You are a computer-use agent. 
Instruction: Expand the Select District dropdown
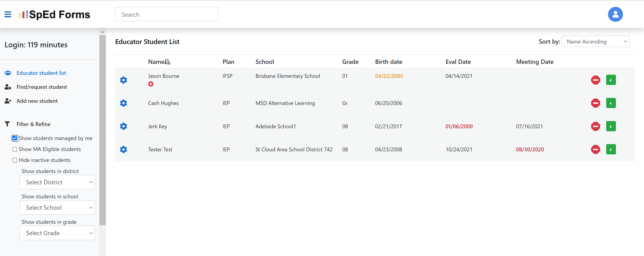[57, 182]
